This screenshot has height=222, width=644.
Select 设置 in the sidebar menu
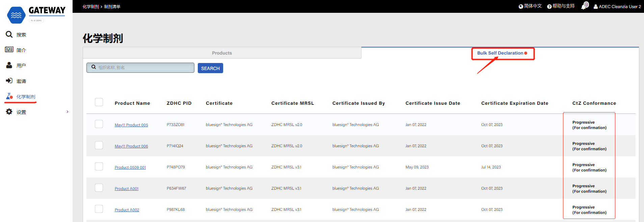point(21,112)
